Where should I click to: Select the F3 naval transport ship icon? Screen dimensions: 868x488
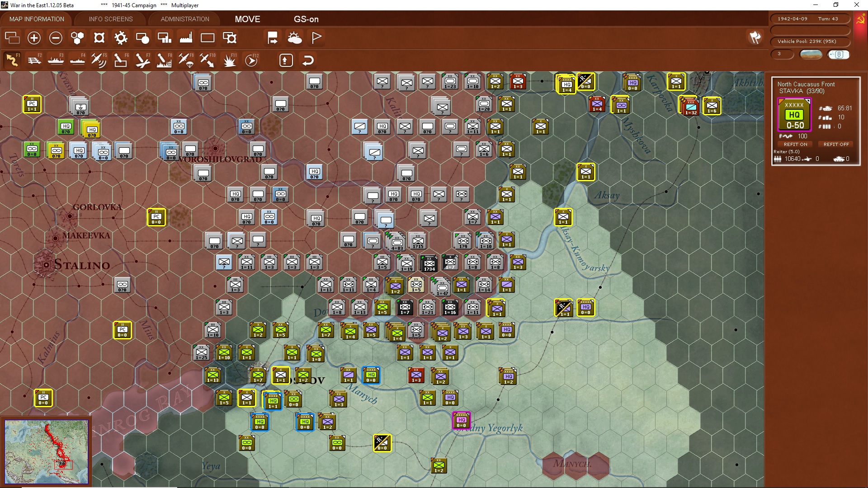(56, 60)
